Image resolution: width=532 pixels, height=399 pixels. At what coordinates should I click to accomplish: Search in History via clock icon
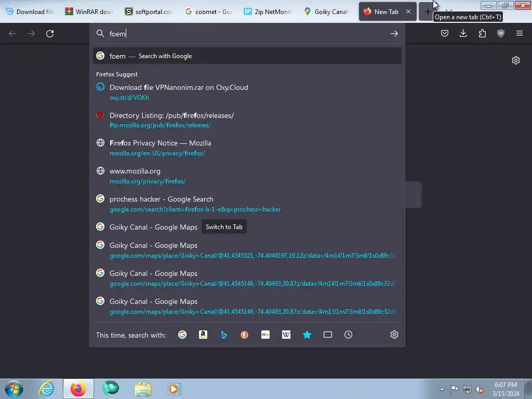[349, 335]
